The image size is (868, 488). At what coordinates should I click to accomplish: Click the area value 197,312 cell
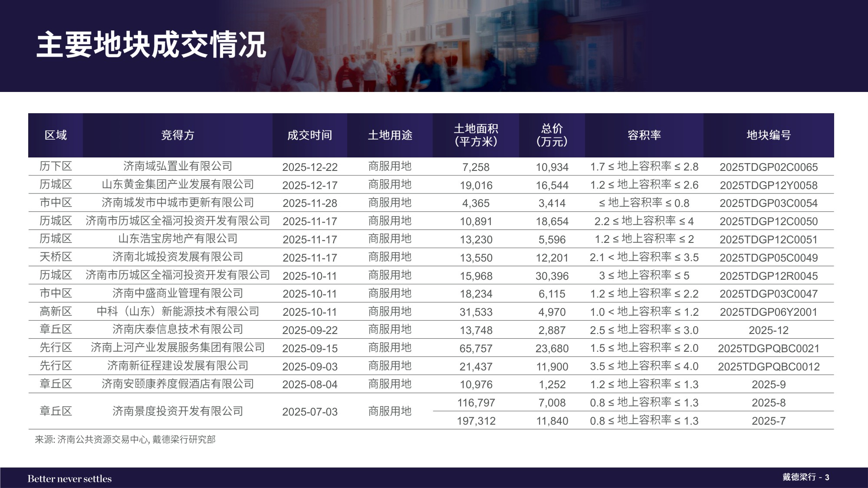[476, 421]
